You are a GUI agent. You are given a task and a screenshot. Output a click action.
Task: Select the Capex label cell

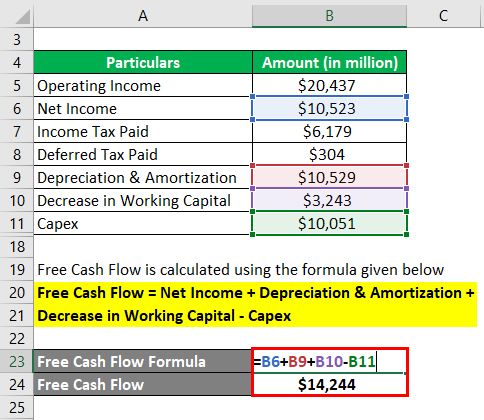(x=143, y=223)
